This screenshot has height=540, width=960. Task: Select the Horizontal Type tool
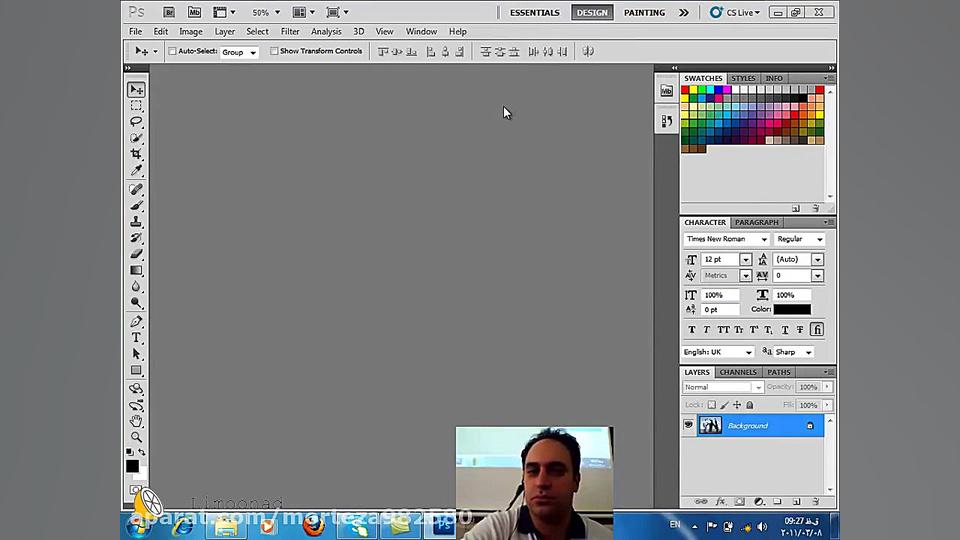(x=136, y=337)
